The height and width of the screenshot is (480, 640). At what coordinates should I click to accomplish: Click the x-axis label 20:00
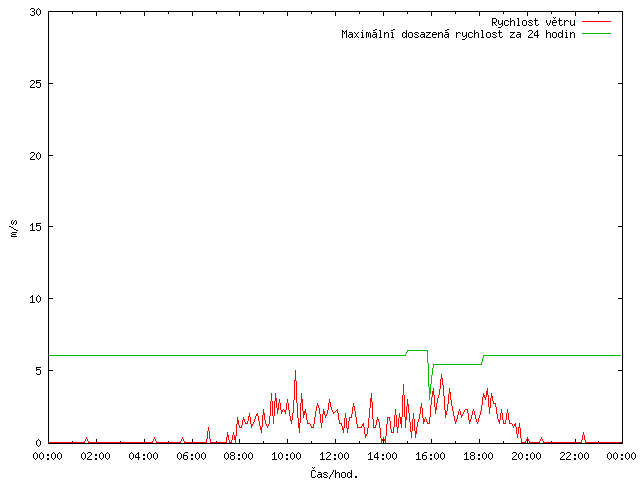click(526, 456)
